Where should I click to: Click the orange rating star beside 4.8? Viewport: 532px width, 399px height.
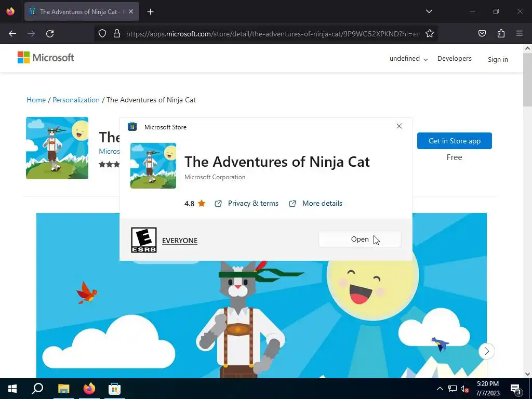[202, 203]
